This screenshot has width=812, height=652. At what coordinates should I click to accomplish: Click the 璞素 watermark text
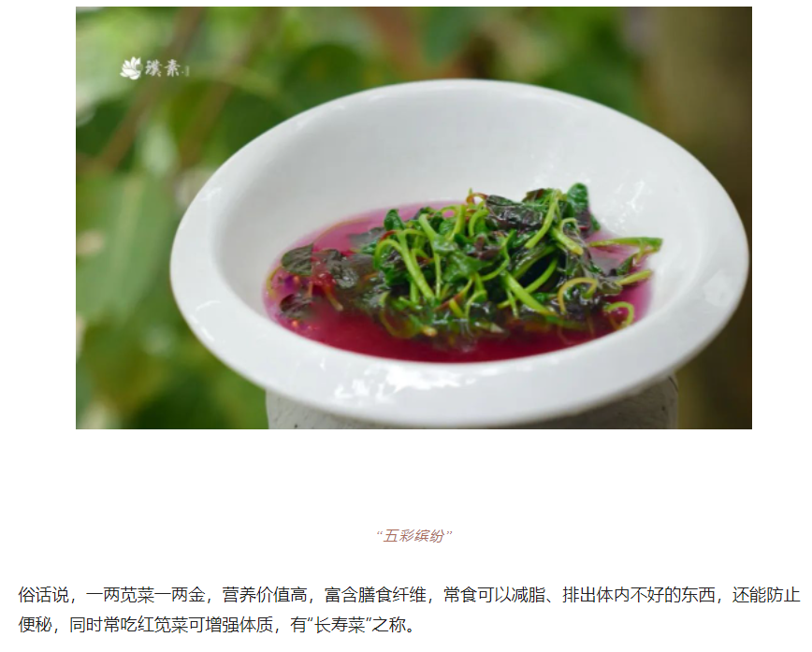(x=163, y=68)
